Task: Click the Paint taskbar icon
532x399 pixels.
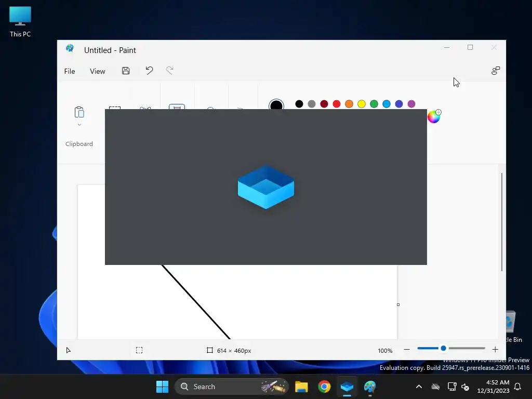Action: click(x=370, y=387)
